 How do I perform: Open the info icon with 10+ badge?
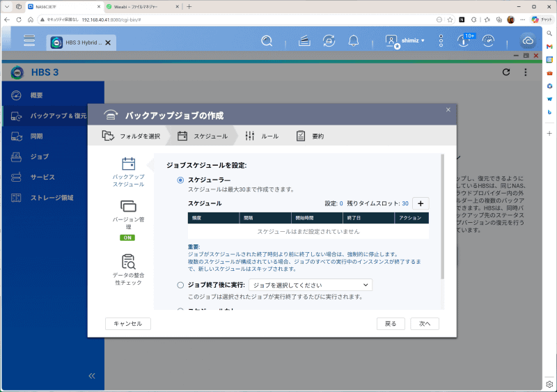pos(464,40)
